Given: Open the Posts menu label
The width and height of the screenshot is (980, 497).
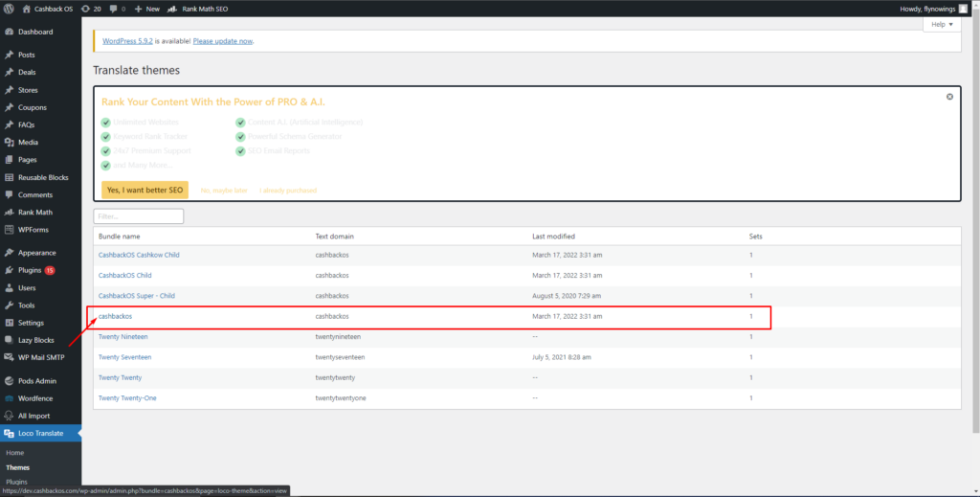Looking at the screenshot, I should click(27, 55).
